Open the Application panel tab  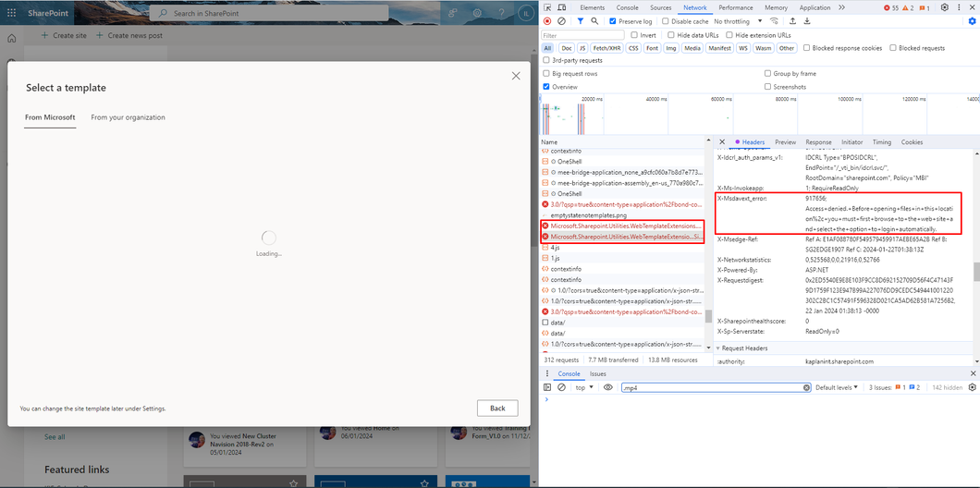[x=815, y=7]
